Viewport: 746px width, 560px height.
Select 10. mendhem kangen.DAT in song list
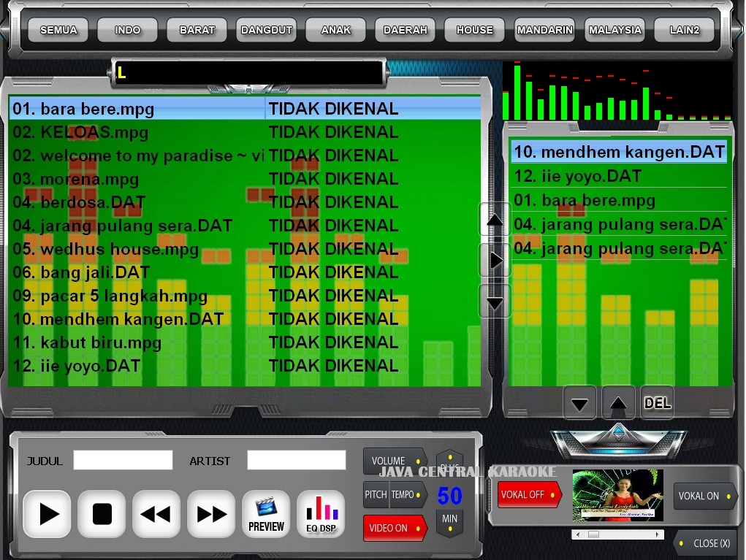pyautogui.click(x=245, y=319)
